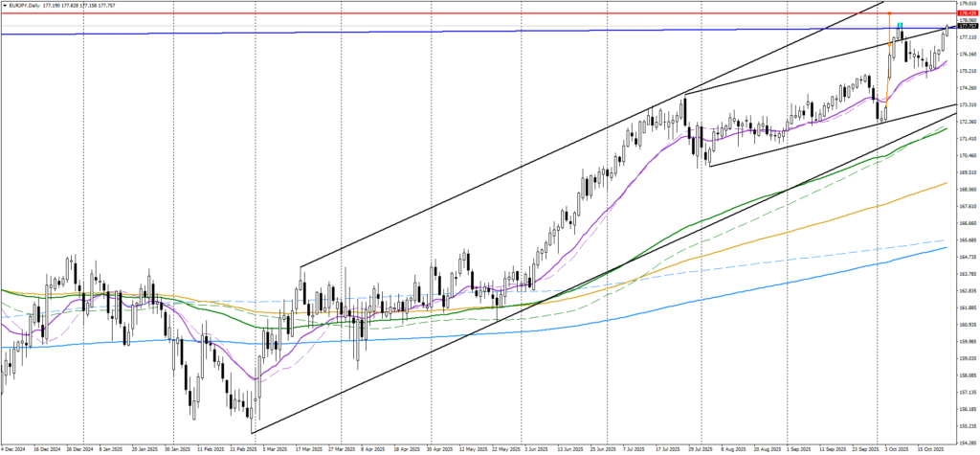The width and height of the screenshot is (980, 455).
Task: Click the latest candlestick at chart's right edge
Action: [947, 31]
